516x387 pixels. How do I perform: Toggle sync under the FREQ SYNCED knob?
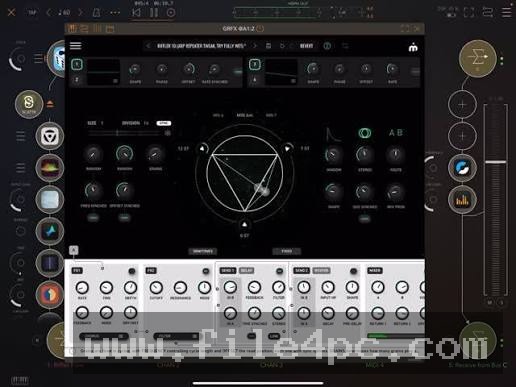[x=93, y=218]
